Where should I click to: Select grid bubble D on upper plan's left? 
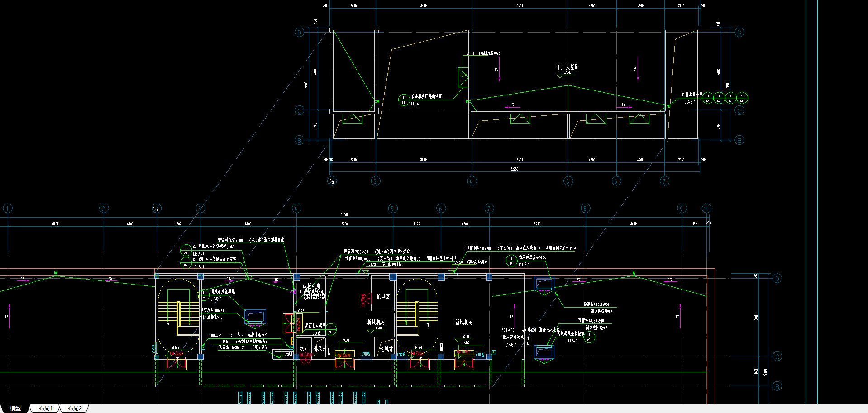[x=299, y=33]
